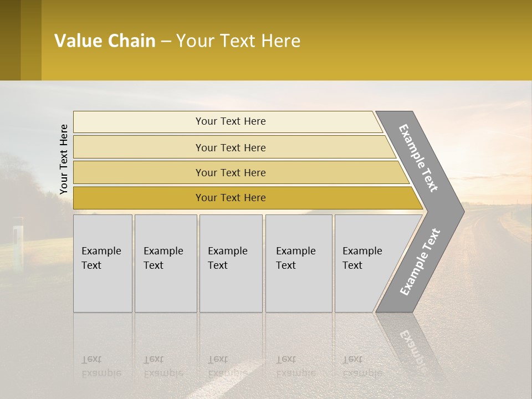Click the dark brown stripe left of title
The width and height of the screenshot is (532, 399).
10,40
